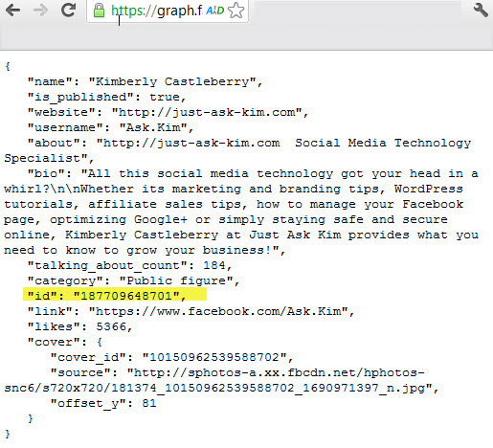Click the "is_published" true value
This screenshot has height=448, width=493.
[x=165, y=97]
